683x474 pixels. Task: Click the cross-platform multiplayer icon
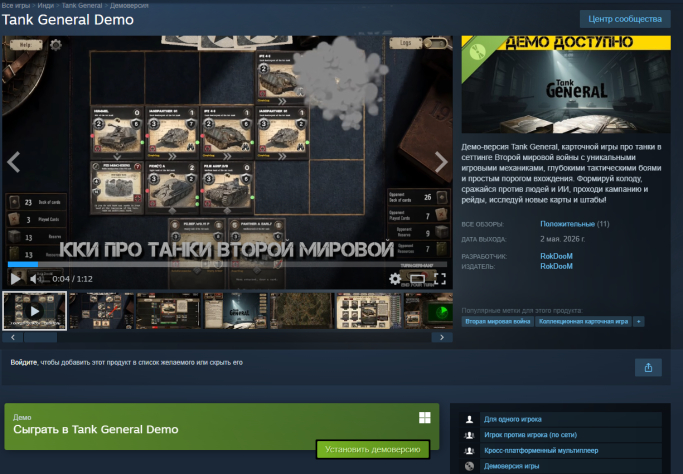469,450
